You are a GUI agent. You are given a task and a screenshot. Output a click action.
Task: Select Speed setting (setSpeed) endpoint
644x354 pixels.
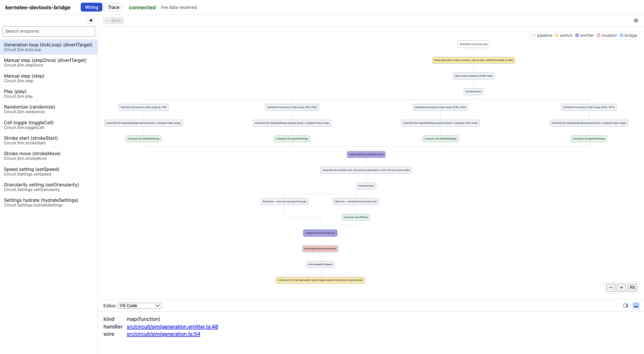[49, 172]
